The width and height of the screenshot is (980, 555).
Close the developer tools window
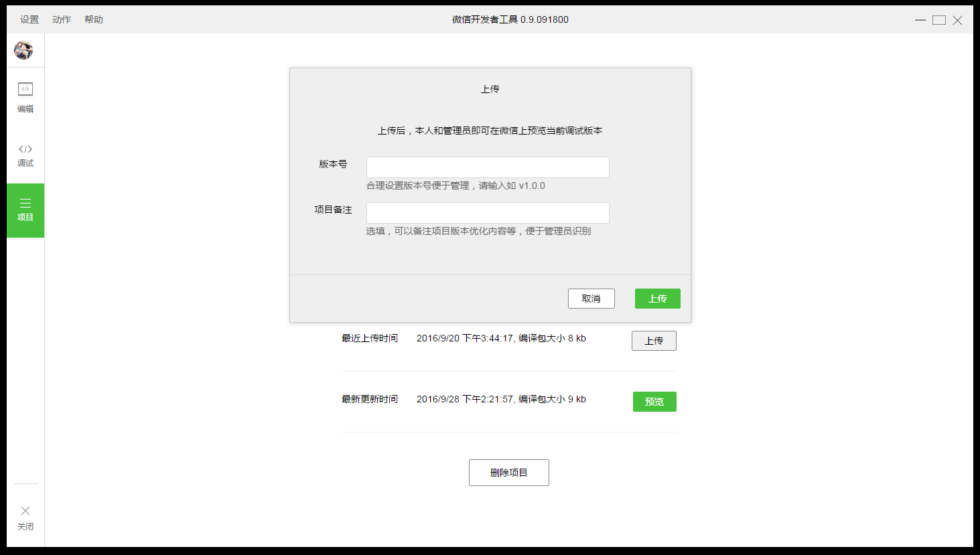[x=957, y=20]
